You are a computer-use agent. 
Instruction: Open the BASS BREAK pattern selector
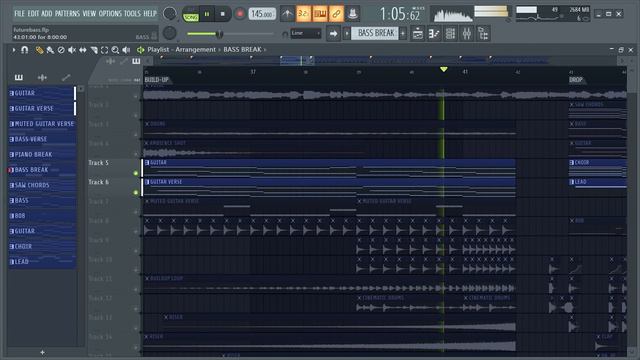coord(375,33)
